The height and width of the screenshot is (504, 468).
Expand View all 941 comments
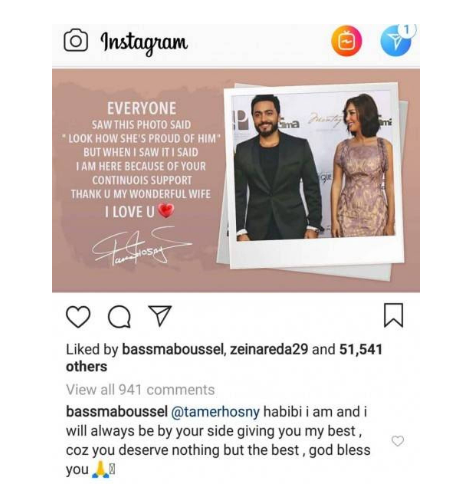pos(140,390)
